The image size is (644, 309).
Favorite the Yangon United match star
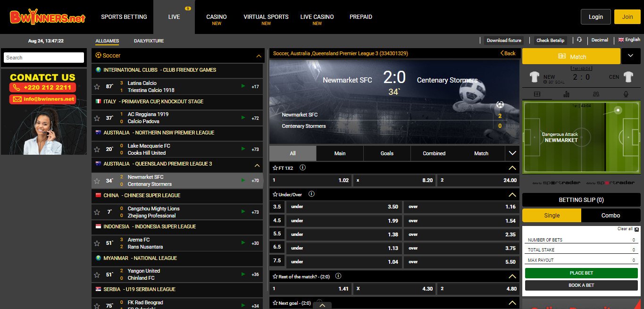pos(97,275)
